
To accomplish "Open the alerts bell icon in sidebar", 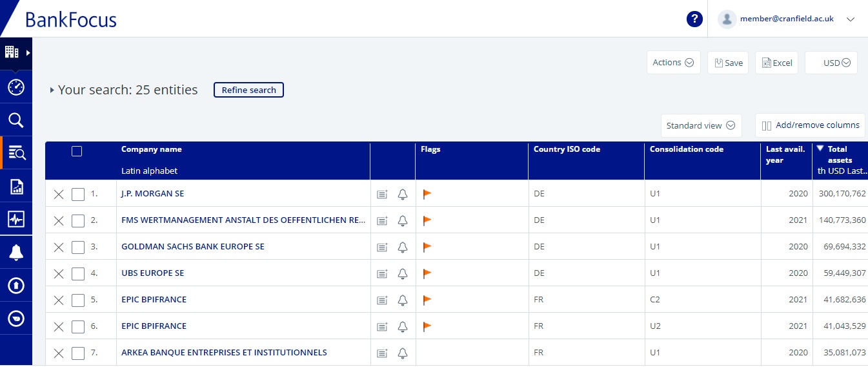I will [15, 253].
